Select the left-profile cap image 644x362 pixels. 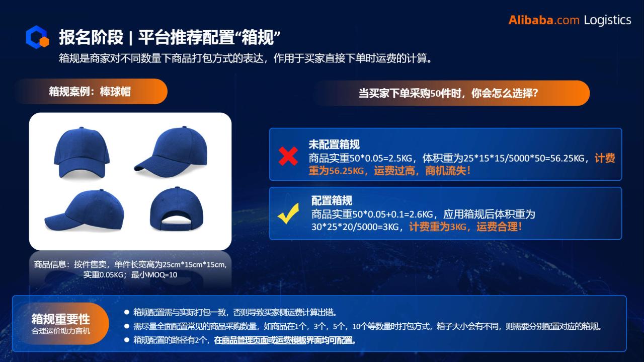click(x=85, y=210)
